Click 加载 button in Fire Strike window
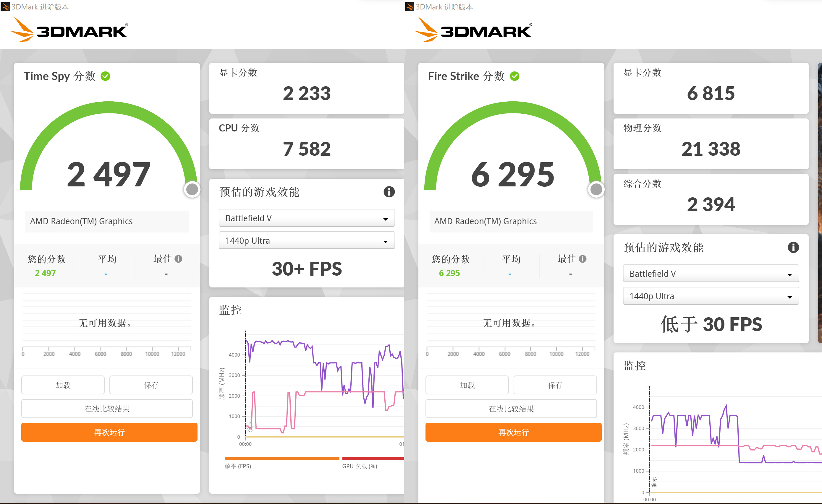 click(467, 385)
